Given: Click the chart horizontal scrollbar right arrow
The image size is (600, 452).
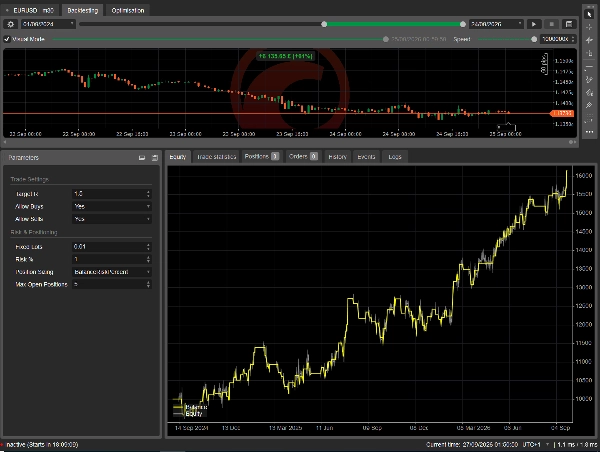Looking at the screenshot, I should click(x=574, y=142).
